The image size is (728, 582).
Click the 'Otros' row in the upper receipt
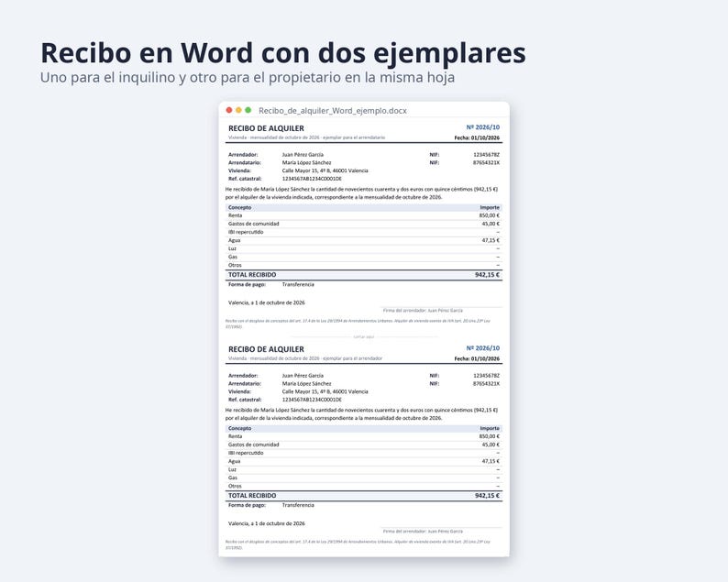[363, 266]
